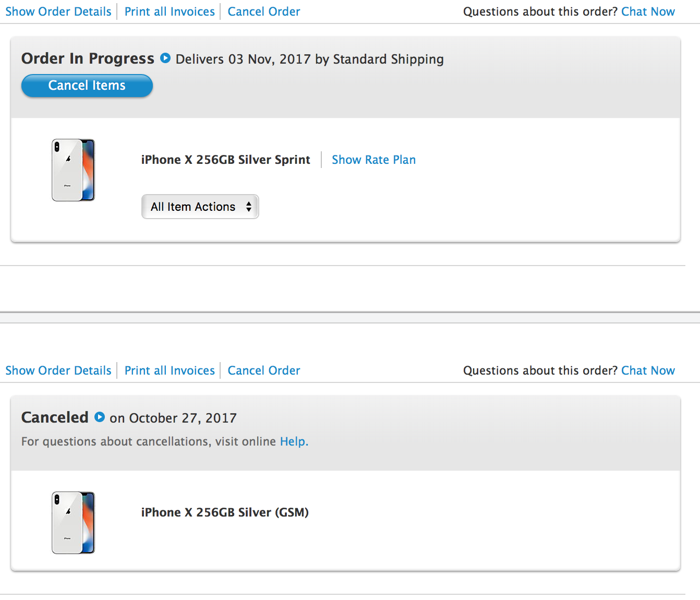Viewport: 700px width, 600px height.
Task: Click the iPhone X Silver Sprint thumbnail
Action: 73,170
